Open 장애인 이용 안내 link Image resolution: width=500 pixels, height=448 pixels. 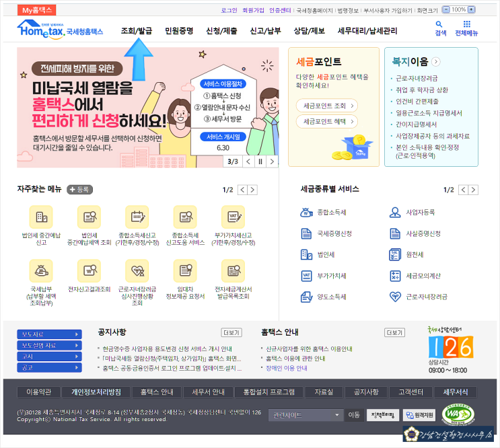[x=287, y=368]
